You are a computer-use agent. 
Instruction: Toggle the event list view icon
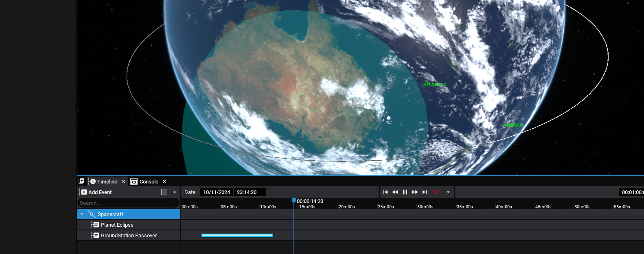pos(164,192)
